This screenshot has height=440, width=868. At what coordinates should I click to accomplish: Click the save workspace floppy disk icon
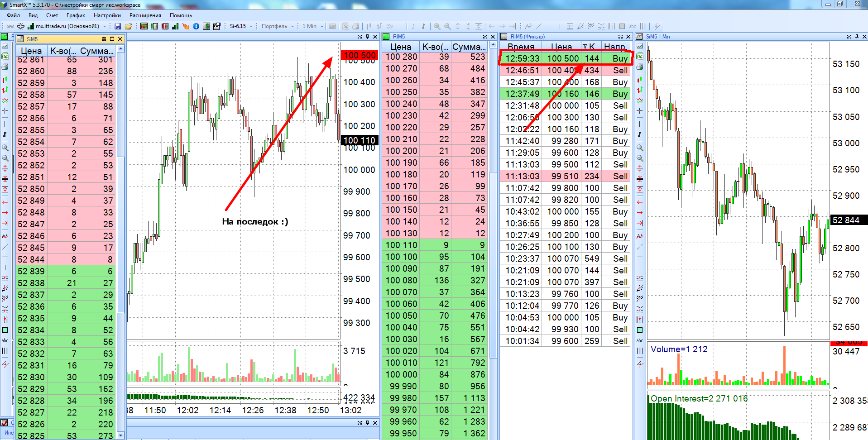(x=118, y=26)
